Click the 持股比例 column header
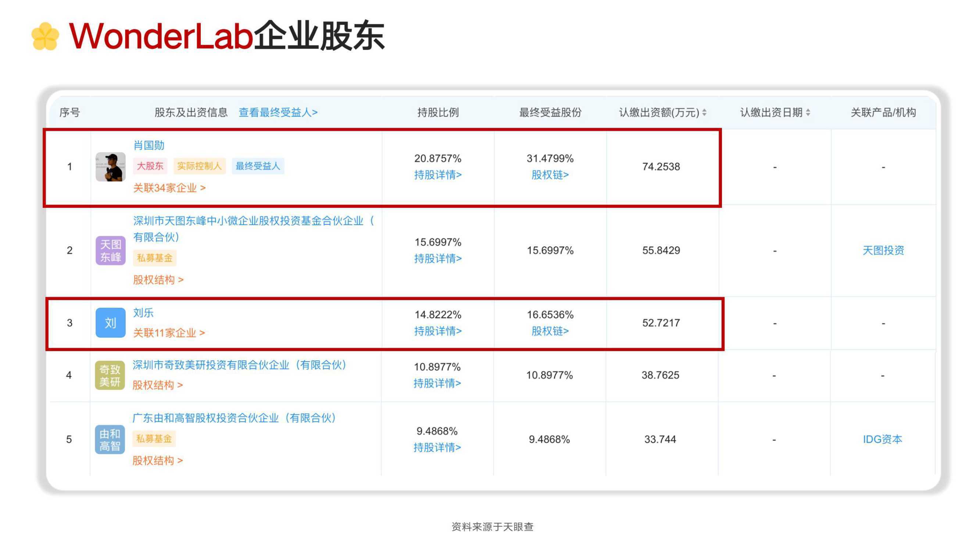Image resolution: width=980 pixels, height=551 pixels. point(438,112)
